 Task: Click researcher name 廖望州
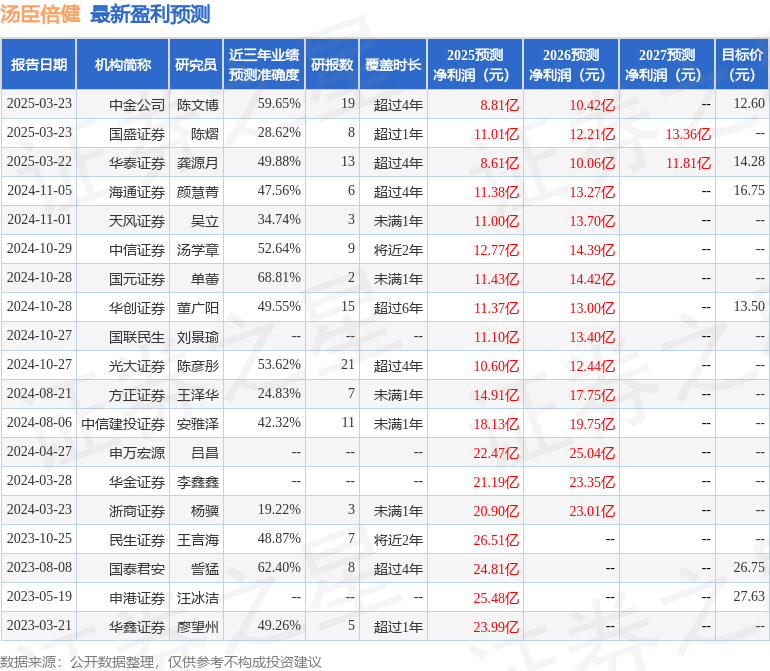[198, 626]
